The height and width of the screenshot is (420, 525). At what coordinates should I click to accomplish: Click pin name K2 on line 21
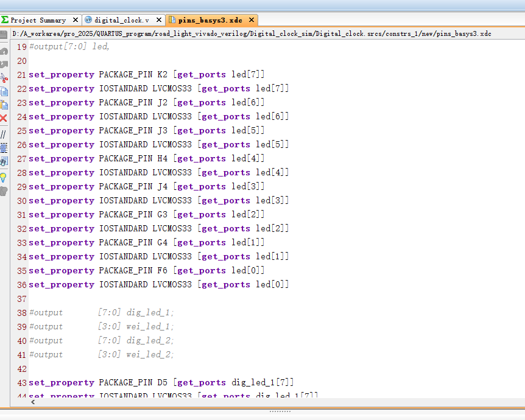(x=163, y=74)
